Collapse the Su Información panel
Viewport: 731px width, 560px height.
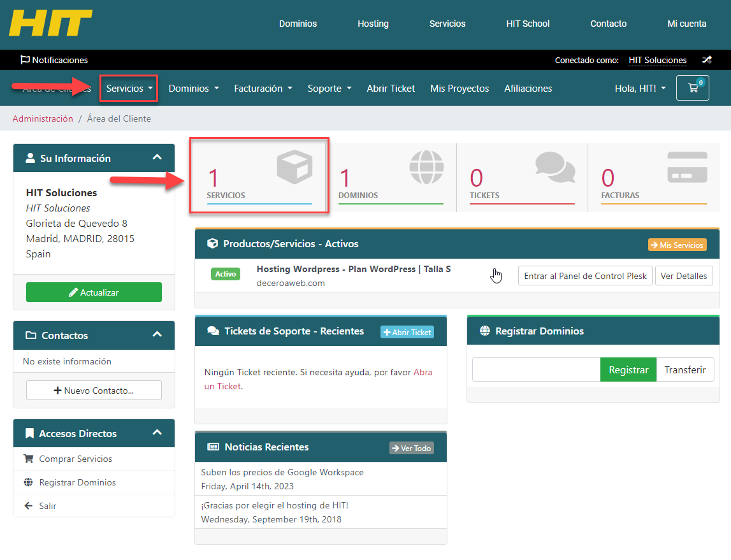coord(157,157)
